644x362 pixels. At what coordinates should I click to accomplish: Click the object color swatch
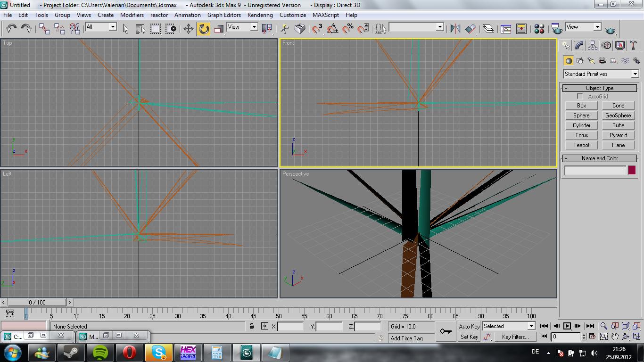point(632,170)
